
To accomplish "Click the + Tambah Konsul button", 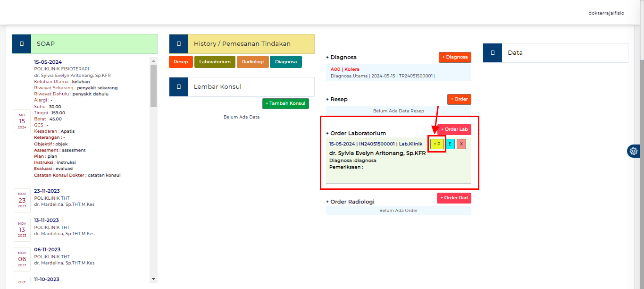I will pos(285,103).
